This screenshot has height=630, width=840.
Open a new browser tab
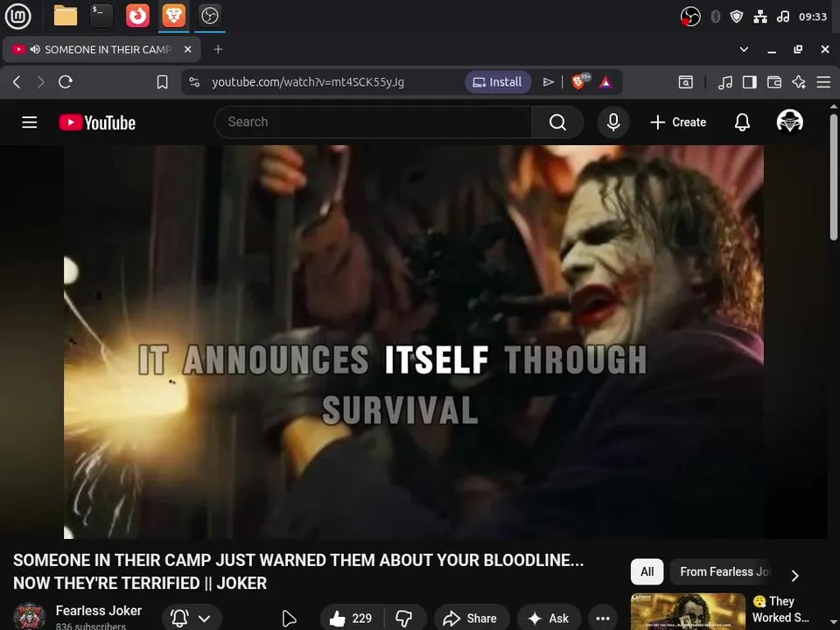coord(218,49)
